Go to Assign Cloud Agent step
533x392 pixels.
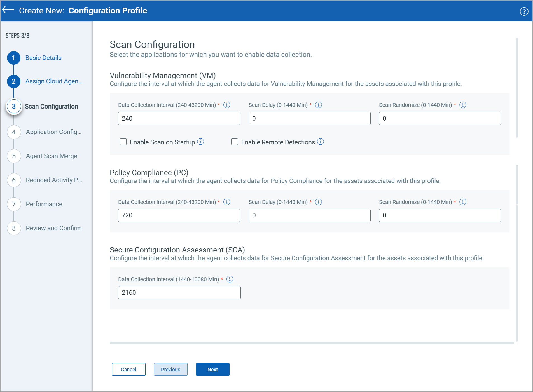[54, 81]
